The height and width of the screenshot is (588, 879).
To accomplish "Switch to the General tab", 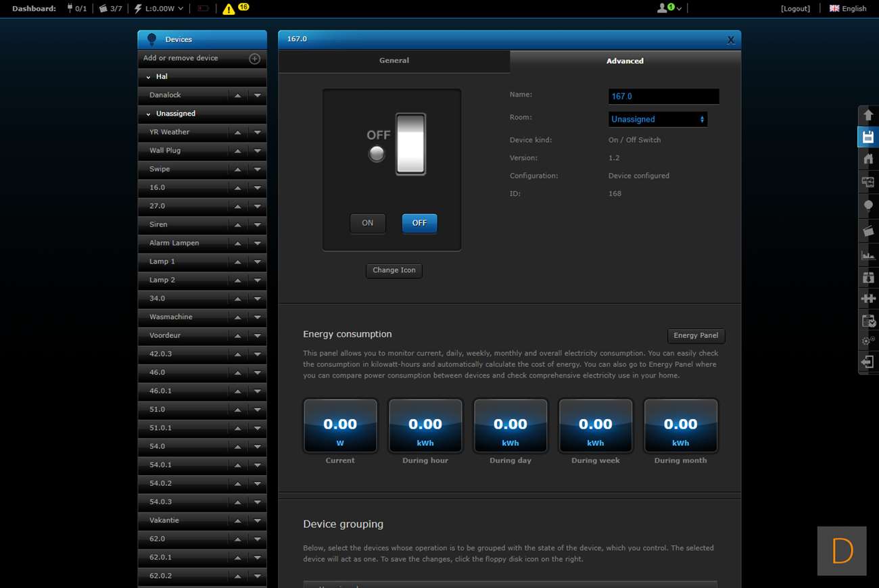I will tap(394, 61).
